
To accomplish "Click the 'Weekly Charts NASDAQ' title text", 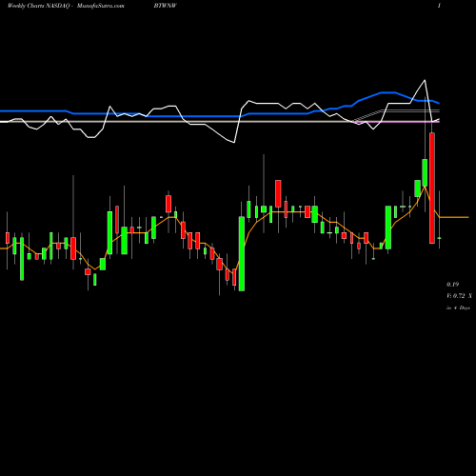I will click(x=38, y=6).
